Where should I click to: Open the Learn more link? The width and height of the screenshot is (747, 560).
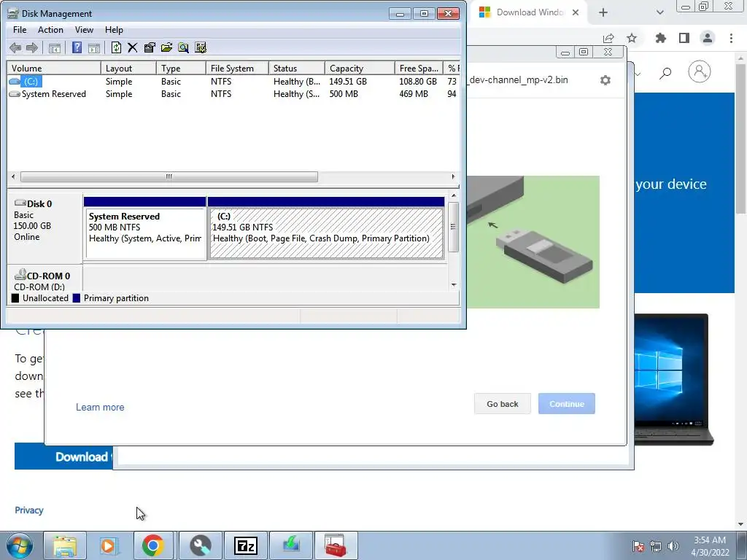tap(100, 407)
